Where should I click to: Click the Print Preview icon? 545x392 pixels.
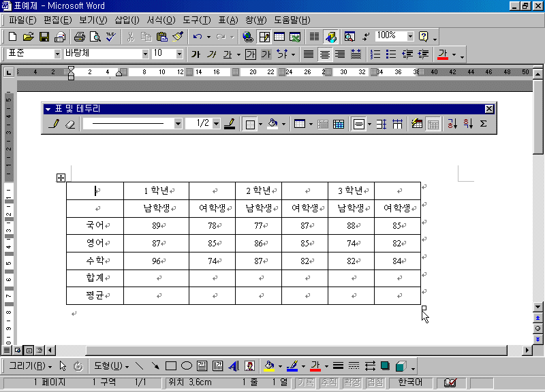tap(95, 36)
